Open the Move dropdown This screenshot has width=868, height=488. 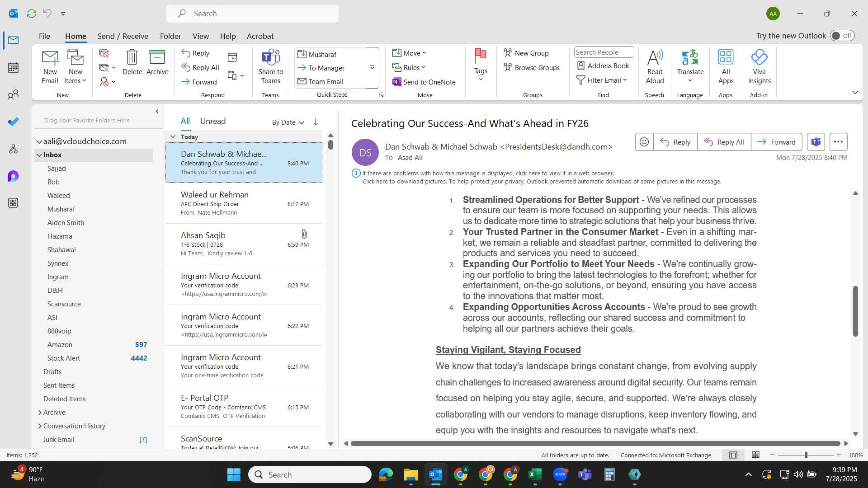[409, 53]
